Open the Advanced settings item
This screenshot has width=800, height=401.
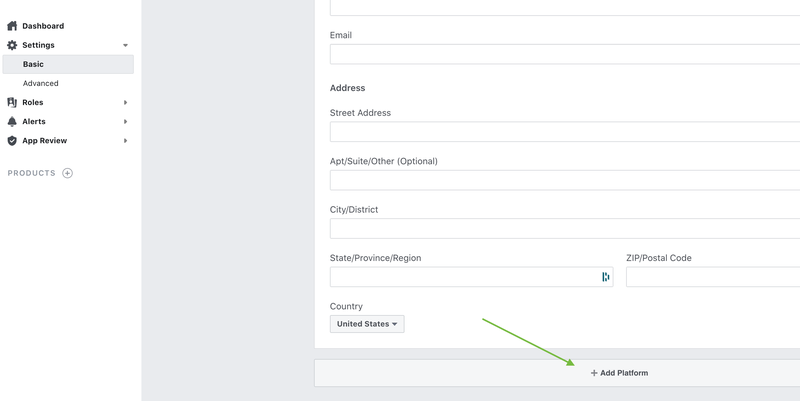click(x=40, y=83)
